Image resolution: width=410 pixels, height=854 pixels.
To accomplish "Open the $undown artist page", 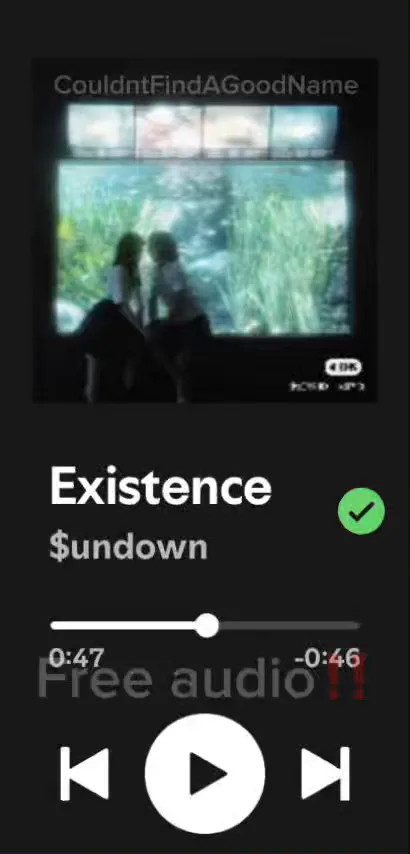I will [128, 547].
